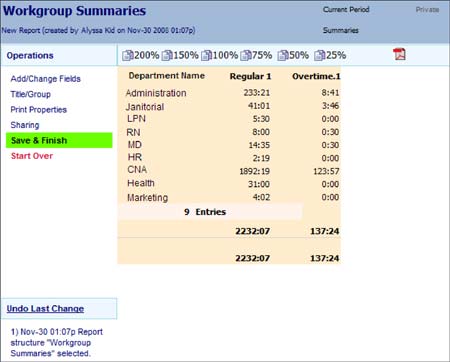Select the Janitorial department row
Viewport: 450px width, 362px height.
point(229,106)
